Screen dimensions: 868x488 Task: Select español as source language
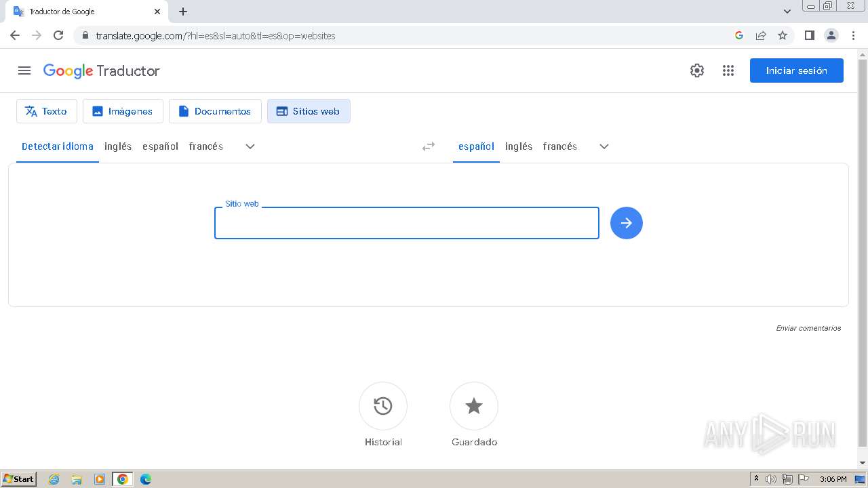pos(160,146)
